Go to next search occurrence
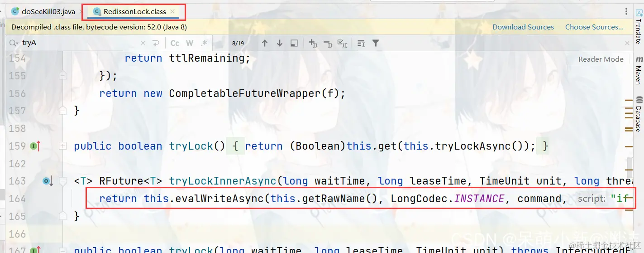The image size is (644, 253). coord(279,43)
